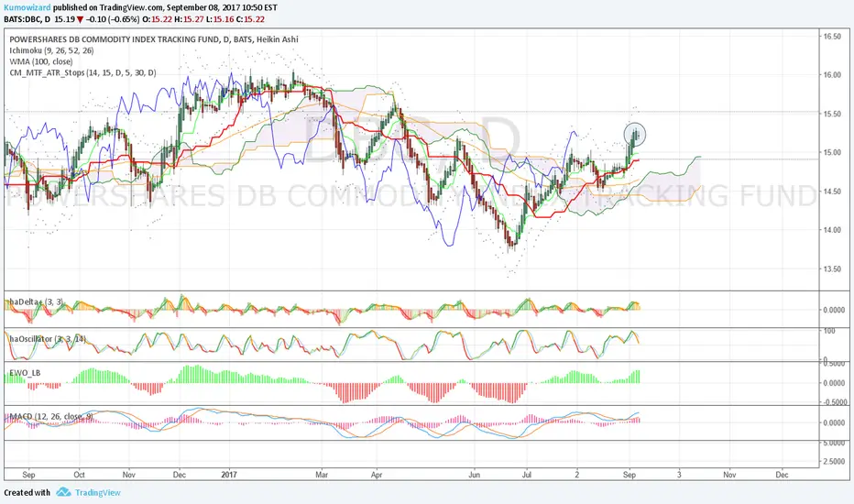
Task: Click the 16.00 price axis label
Action: (832, 75)
